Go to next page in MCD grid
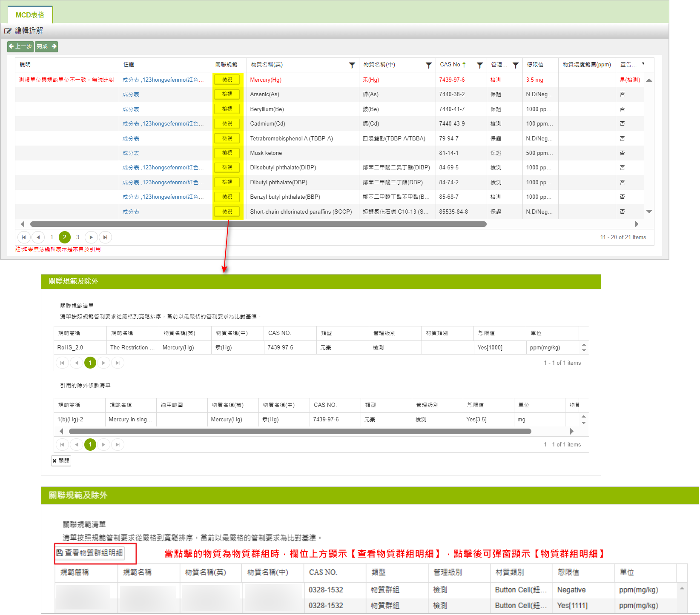Screen dimensions: 700x615 coord(91,237)
